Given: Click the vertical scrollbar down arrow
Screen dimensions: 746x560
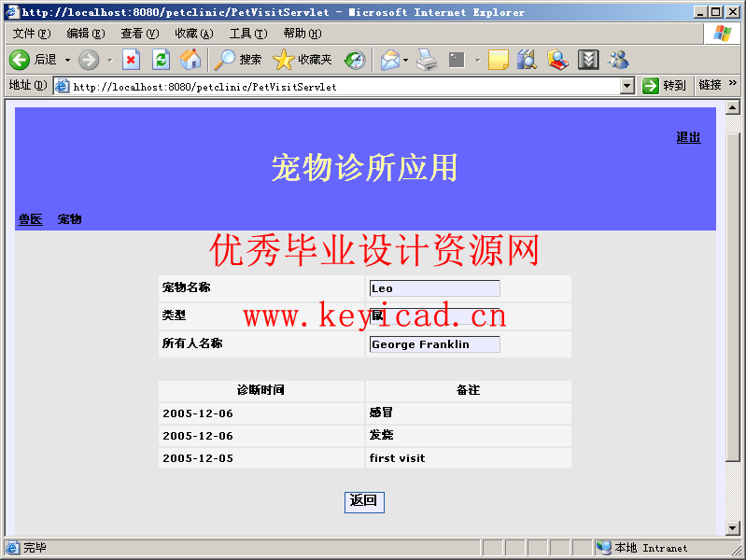Looking at the screenshot, I should 733,528.
